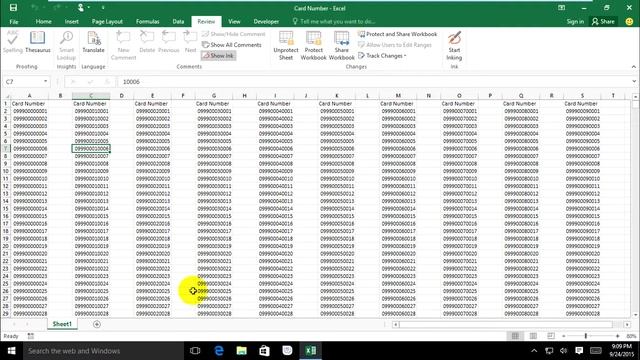
Task: Open the Action Center notification icon
Action: pos(579,351)
